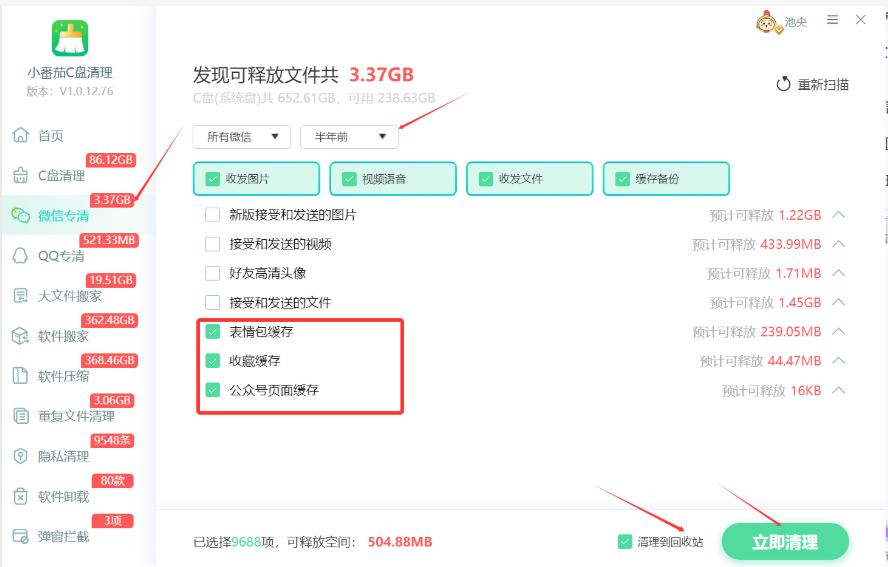Click the 立即清理 button
This screenshot has width=888, height=567.
coord(785,542)
